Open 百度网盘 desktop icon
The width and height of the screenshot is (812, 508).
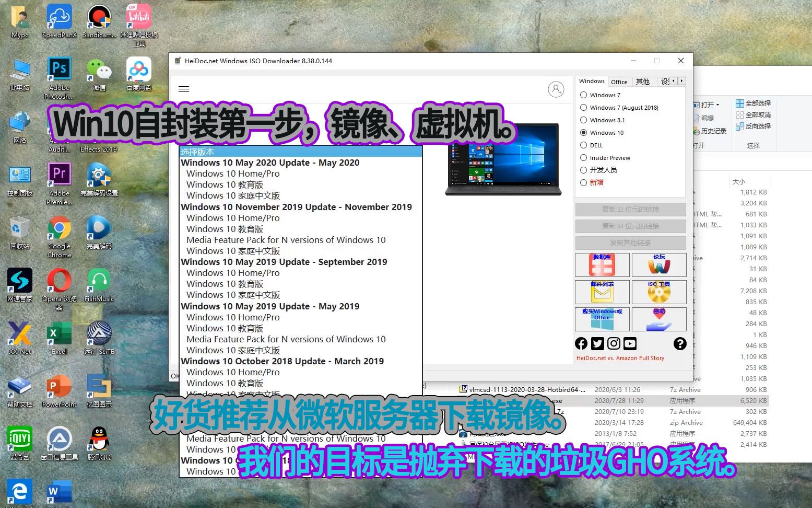click(139, 74)
